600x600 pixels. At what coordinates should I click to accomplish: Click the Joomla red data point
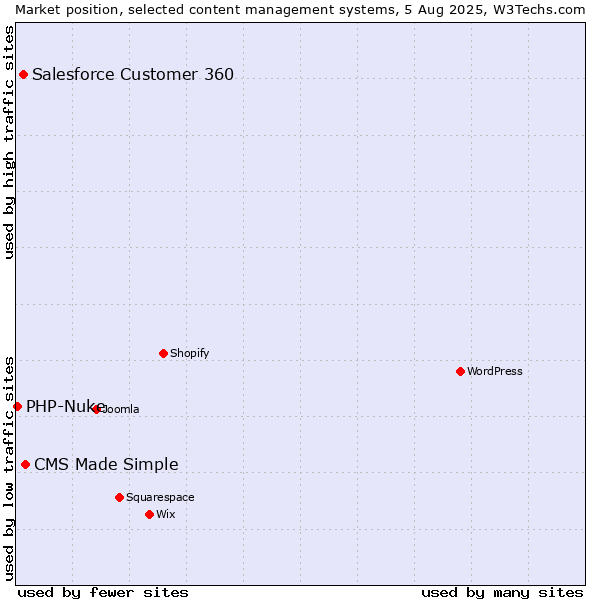click(x=96, y=409)
